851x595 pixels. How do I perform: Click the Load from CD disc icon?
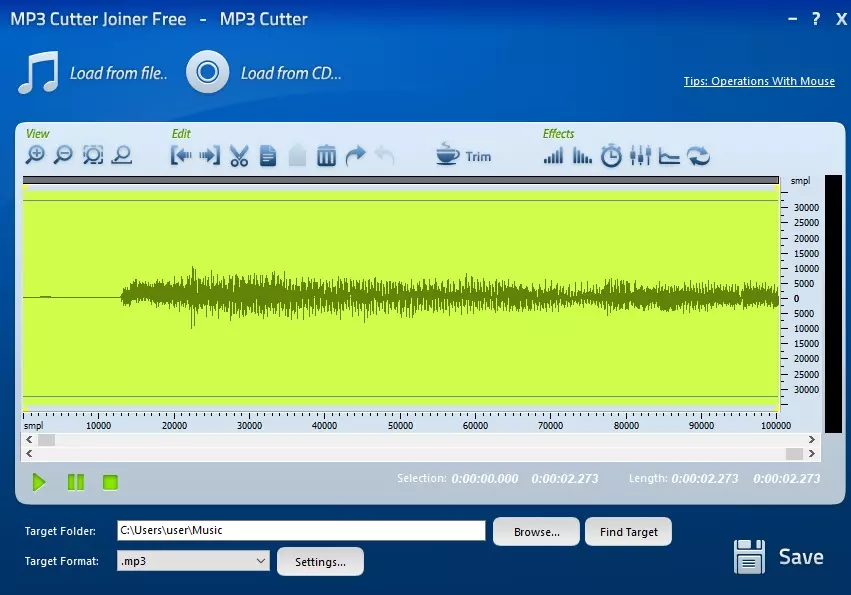207,72
